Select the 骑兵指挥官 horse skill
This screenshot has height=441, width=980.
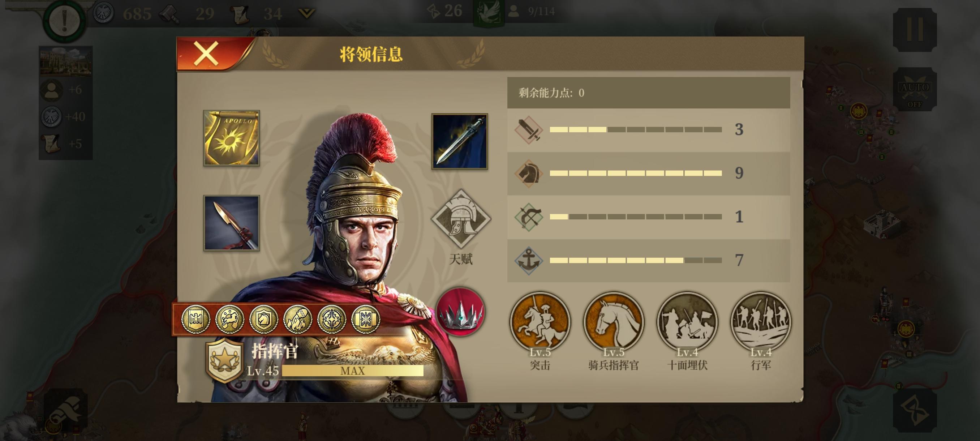613,322
